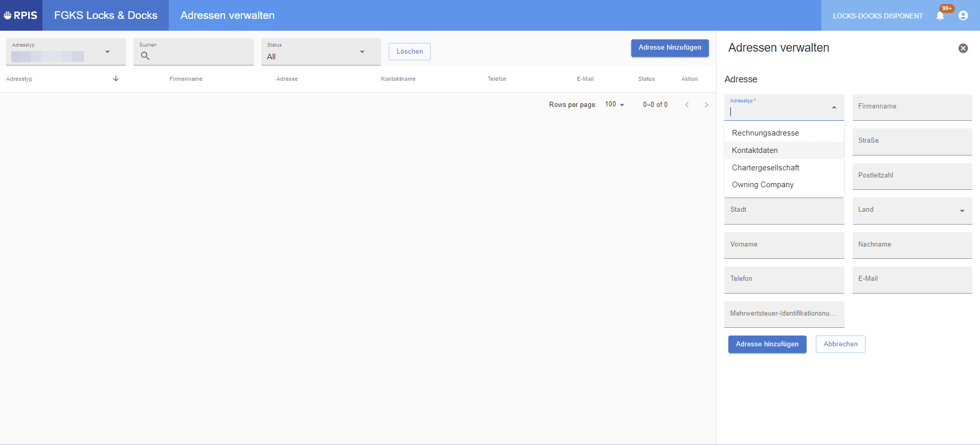The image size is (980, 445).
Task: Choose Owning Company option
Action: click(784, 185)
